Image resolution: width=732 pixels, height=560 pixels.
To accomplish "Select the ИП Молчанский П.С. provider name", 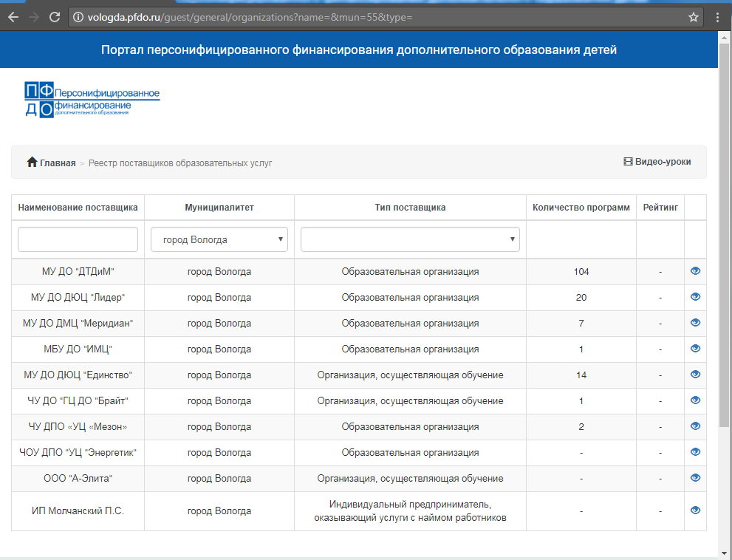I will point(78,511).
